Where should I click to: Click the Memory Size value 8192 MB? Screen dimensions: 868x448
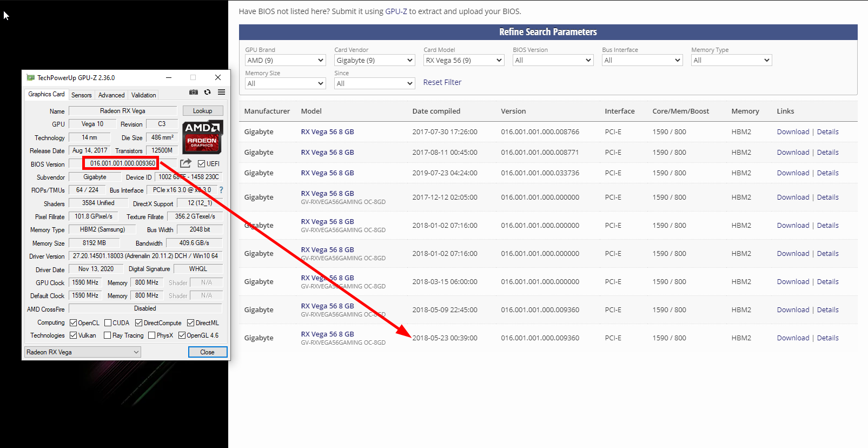[x=95, y=243]
